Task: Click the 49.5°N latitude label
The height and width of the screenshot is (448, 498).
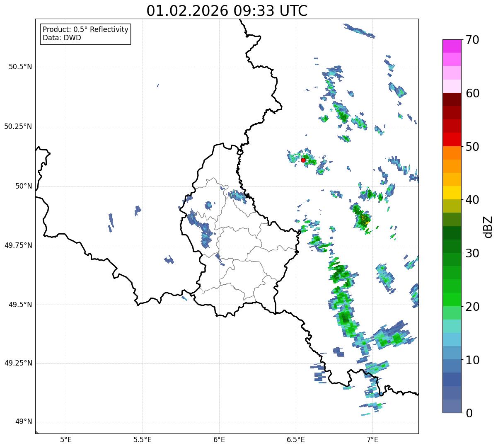Action: [20, 305]
